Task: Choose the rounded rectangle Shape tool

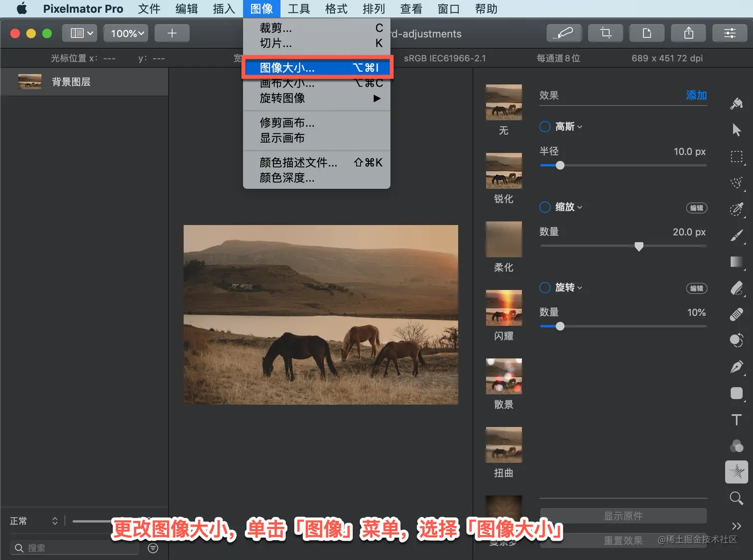Action: 737,393
